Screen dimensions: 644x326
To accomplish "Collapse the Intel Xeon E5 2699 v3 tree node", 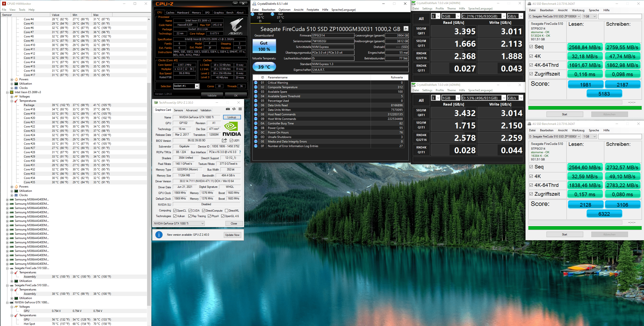I will click(x=7, y=92).
